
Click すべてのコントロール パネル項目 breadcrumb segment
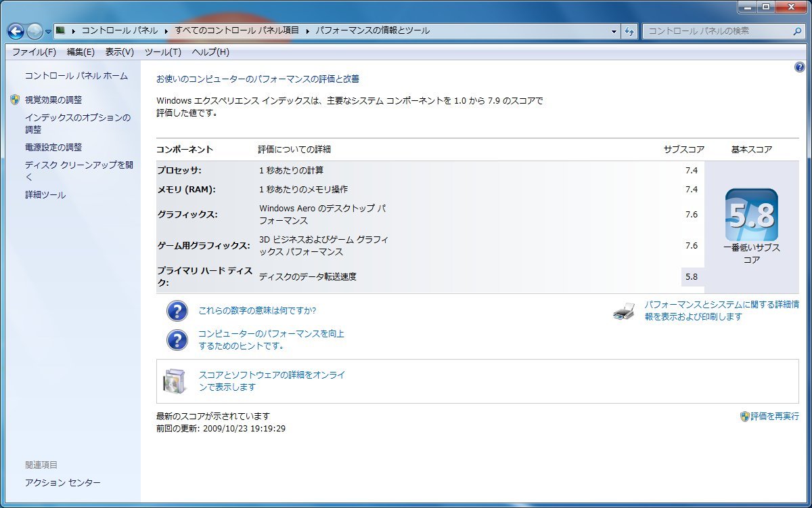point(237,30)
